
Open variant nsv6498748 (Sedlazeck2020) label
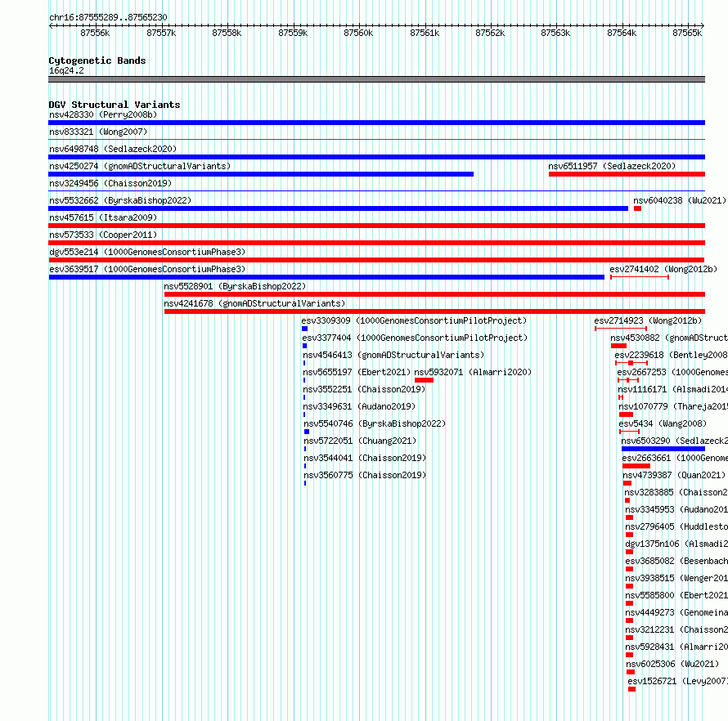113,149
